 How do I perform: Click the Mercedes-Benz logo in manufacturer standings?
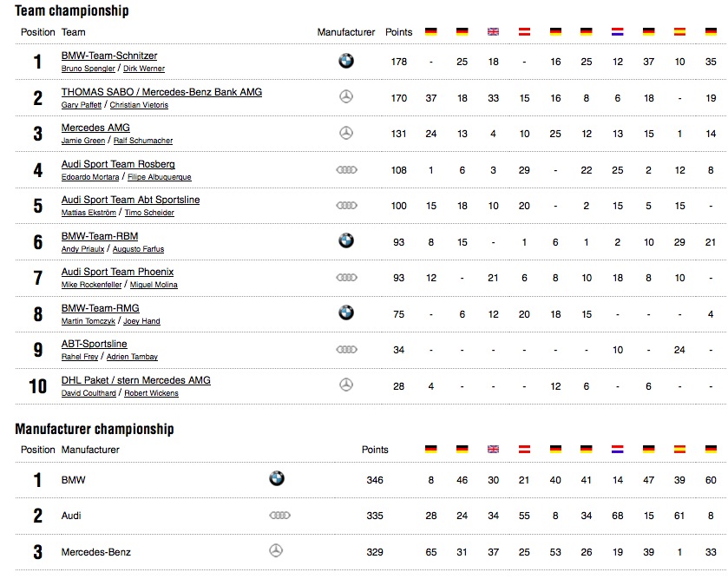coord(276,550)
